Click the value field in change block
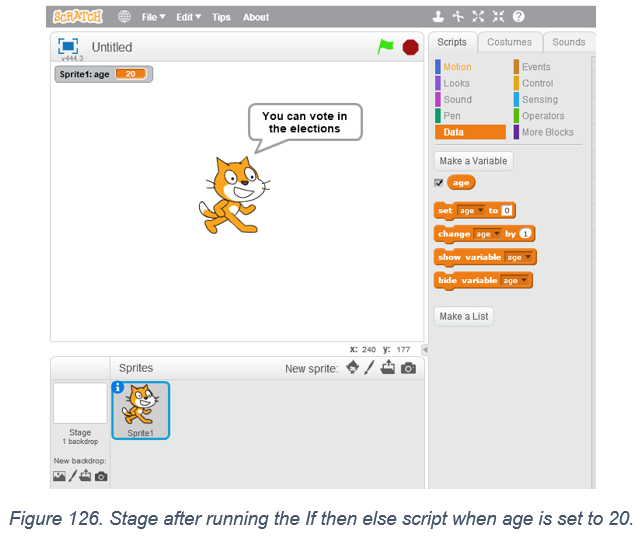The image size is (640, 536). [x=525, y=234]
